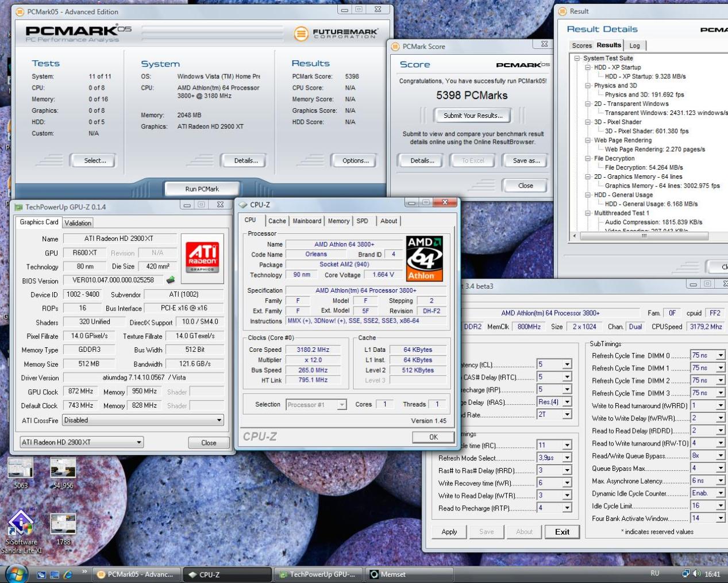Switch to Log tab in Result window
This screenshot has width=728, height=583.
point(634,45)
